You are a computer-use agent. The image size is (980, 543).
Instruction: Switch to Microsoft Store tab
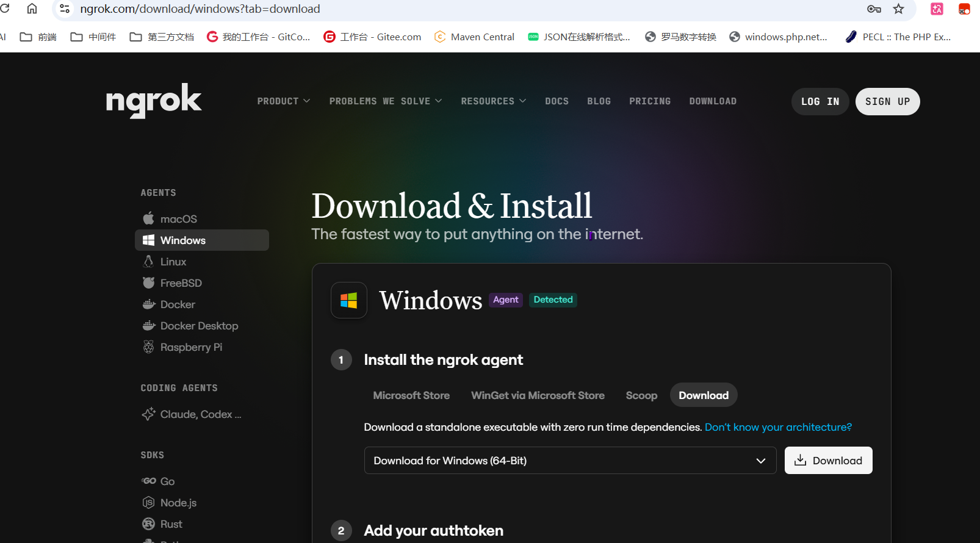(411, 395)
